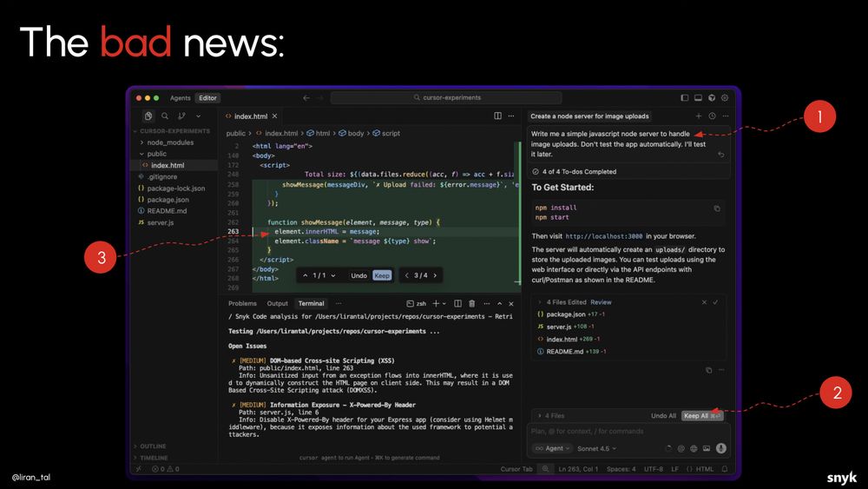Go to next file in 3/4 navigator
The height and width of the screenshot is (489, 868).
435,276
